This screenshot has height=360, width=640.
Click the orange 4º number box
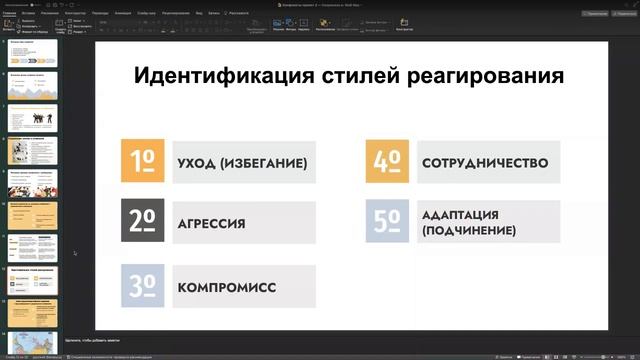(x=387, y=161)
